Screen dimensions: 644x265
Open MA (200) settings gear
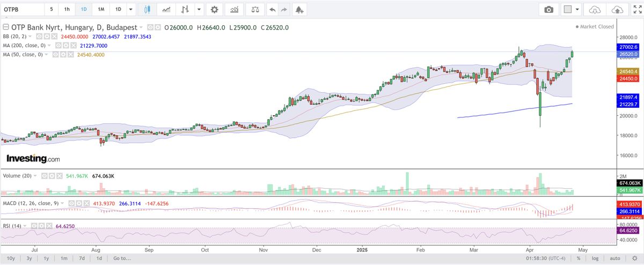pyautogui.click(x=65, y=46)
